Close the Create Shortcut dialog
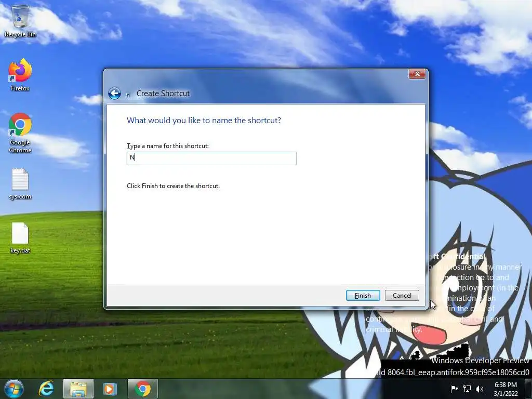 click(x=417, y=74)
